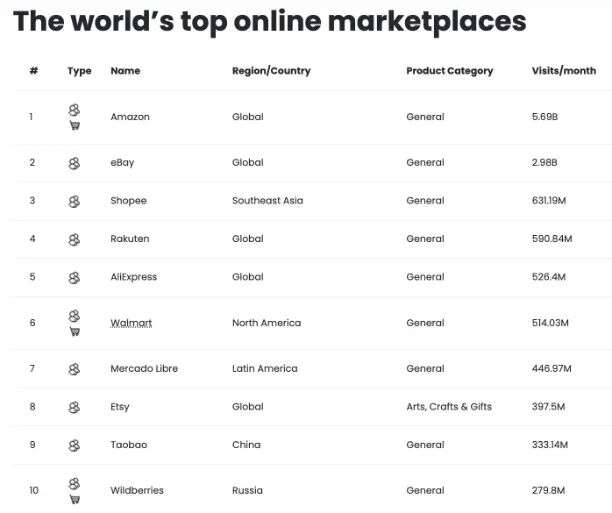Click the marketplace type icon for AliExpress
Image resolution: width=612 pixels, height=513 pixels.
point(74,277)
